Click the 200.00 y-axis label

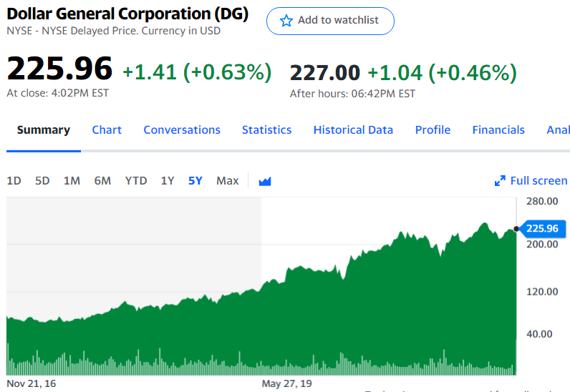click(x=542, y=244)
